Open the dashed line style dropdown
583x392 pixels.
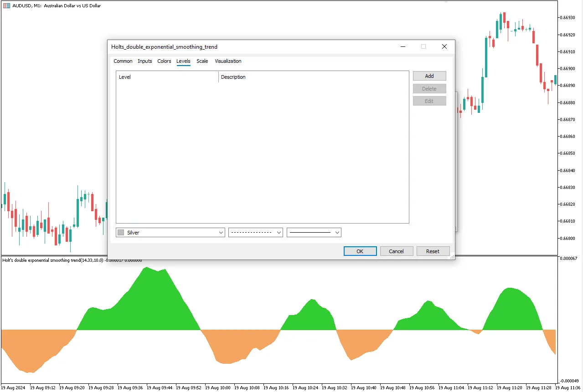coord(255,233)
